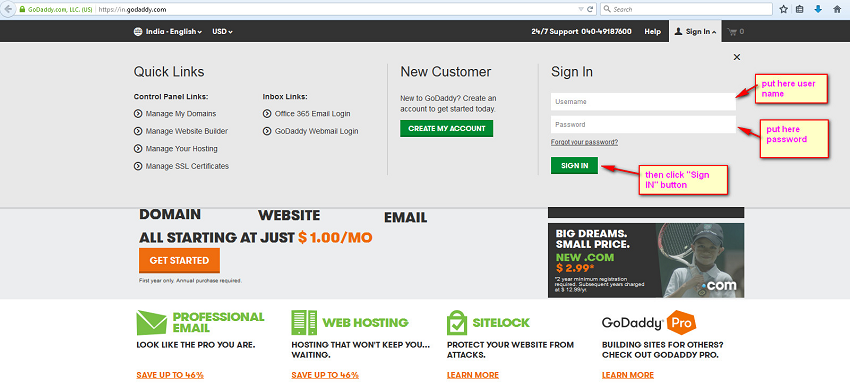
Task: Click into the Password field
Action: pos(643,125)
